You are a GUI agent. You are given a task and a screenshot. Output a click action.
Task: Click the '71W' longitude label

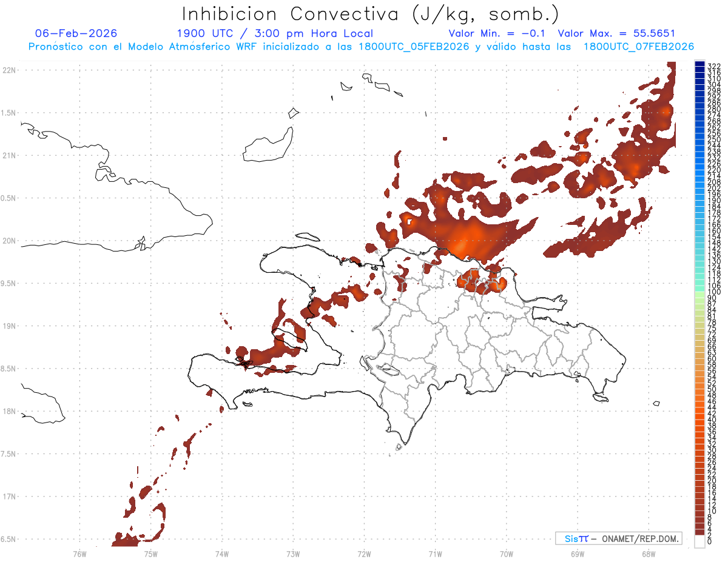coord(435,553)
